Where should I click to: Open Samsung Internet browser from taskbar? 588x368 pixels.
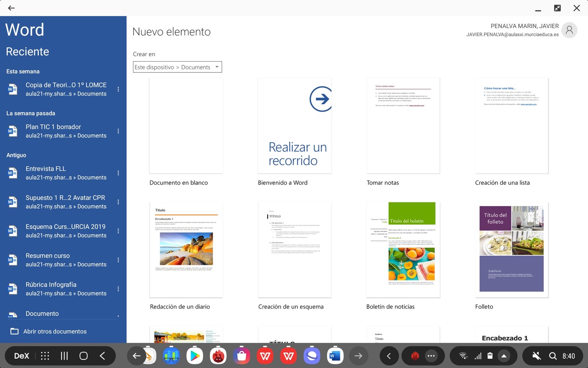pyautogui.click(x=311, y=356)
